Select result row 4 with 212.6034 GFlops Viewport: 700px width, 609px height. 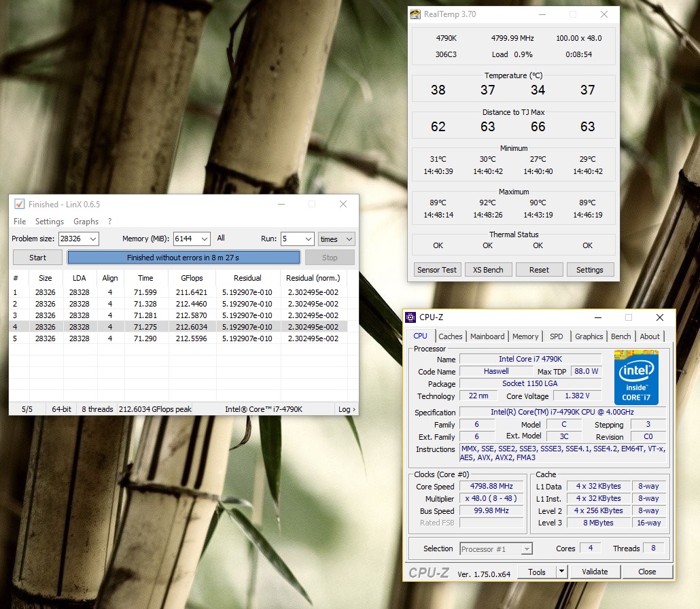coord(178,327)
